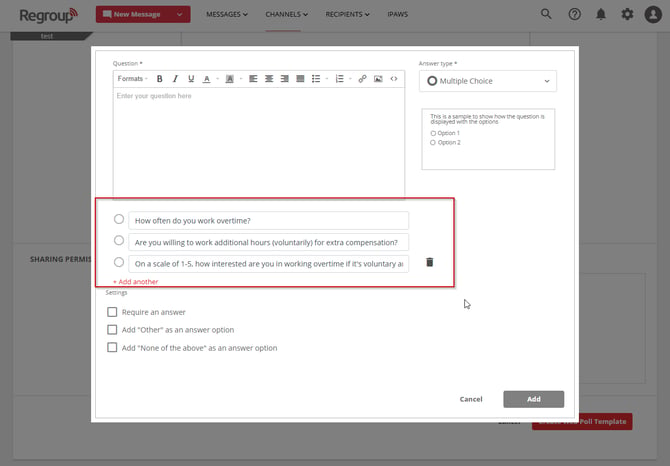
Task: Go to IPAWS page
Action: (x=397, y=15)
